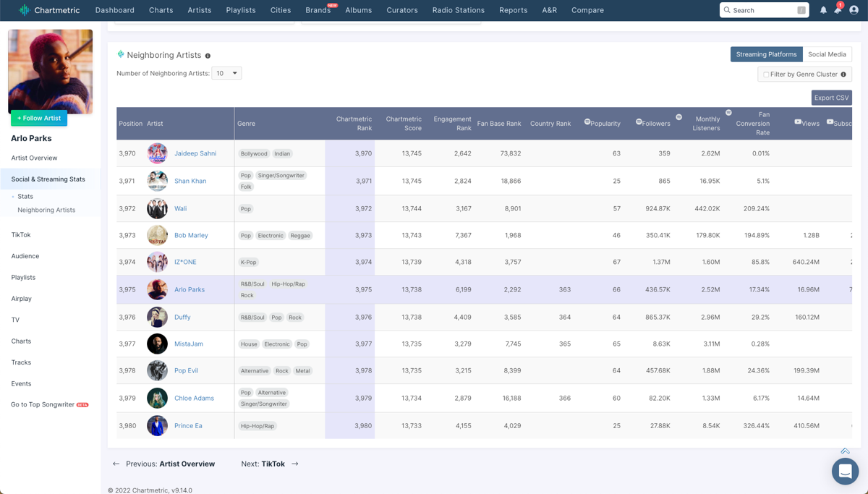
Task: Select Neighboring Artists sub-item in sidebar
Action: coord(46,210)
